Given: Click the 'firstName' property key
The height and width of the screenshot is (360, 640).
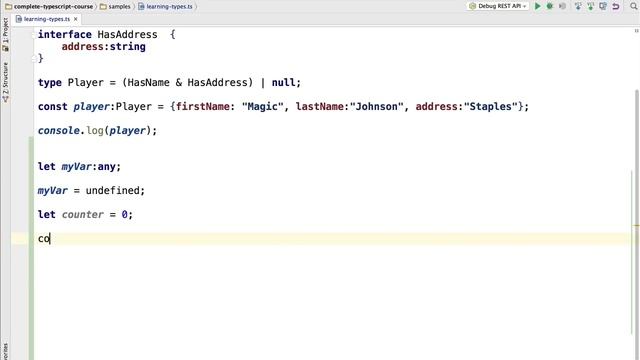Looking at the screenshot, I should tap(202, 107).
